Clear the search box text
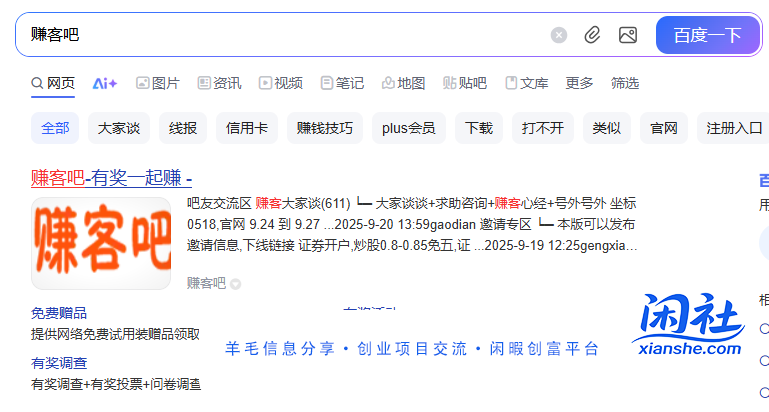This screenshot has width=769, height=412. click(x=559, y=35)
